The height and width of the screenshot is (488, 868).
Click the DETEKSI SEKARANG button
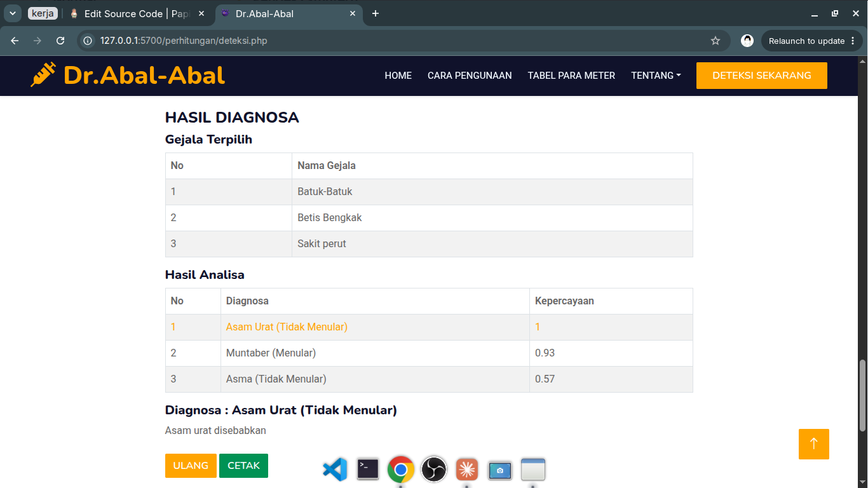(762, 76)
